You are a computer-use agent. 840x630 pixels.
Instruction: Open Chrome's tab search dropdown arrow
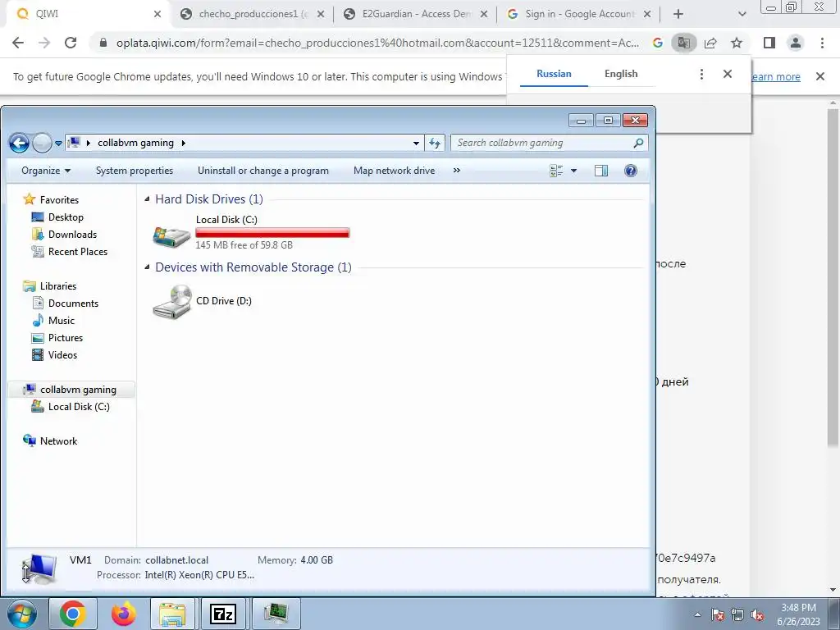(742, 14)
